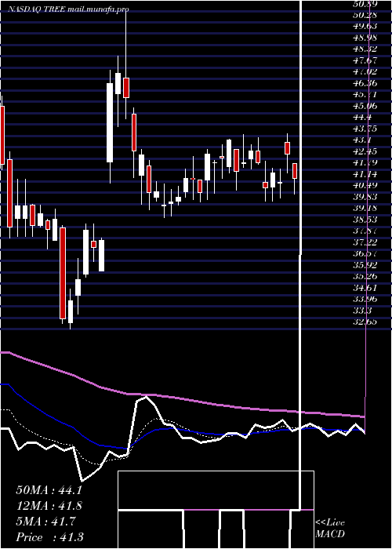
Task: Click the 33.3 price axis label
Action: point(363,311)
